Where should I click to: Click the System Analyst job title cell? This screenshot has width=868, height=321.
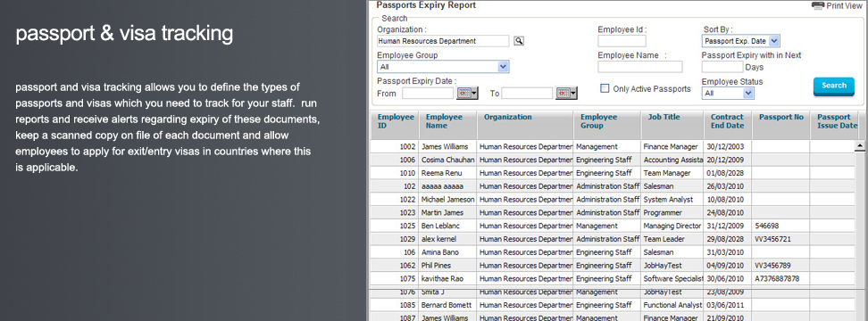tap(672, 200)
